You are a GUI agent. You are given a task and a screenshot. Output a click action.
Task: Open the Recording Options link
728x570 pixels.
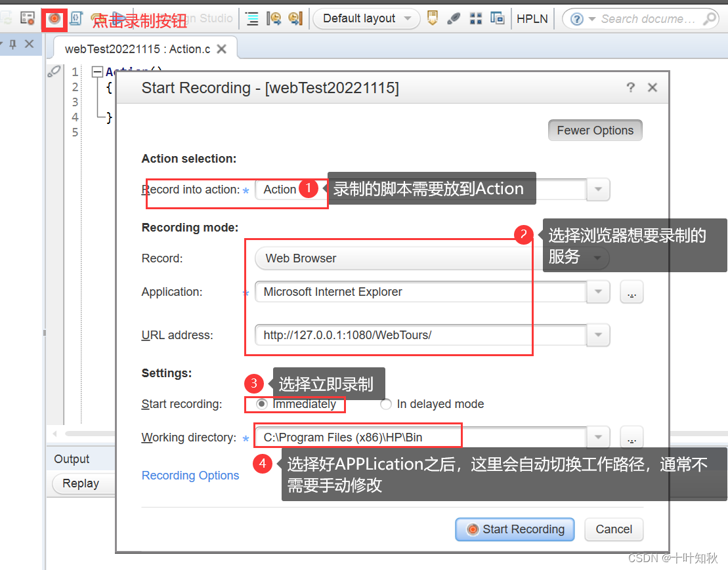(190, 476)
